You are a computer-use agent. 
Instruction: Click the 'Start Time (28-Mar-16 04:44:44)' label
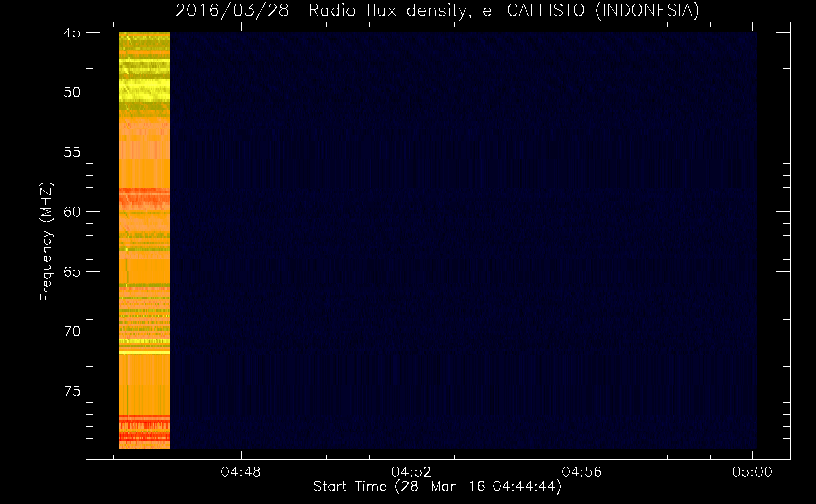[x=437, y=487]
